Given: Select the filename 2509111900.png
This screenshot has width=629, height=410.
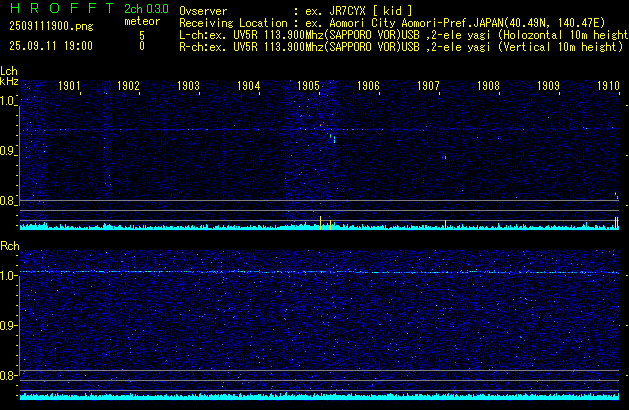Looking at the screenshot, I should coord(51,26).
